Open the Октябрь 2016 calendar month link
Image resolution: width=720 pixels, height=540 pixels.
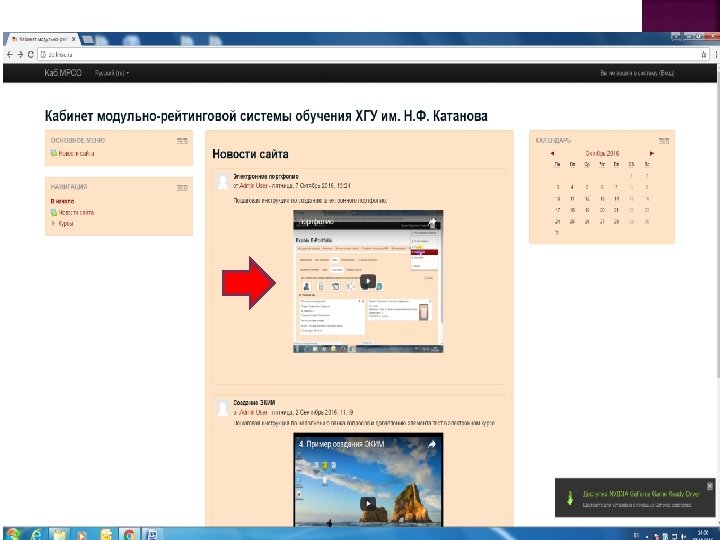602,153
